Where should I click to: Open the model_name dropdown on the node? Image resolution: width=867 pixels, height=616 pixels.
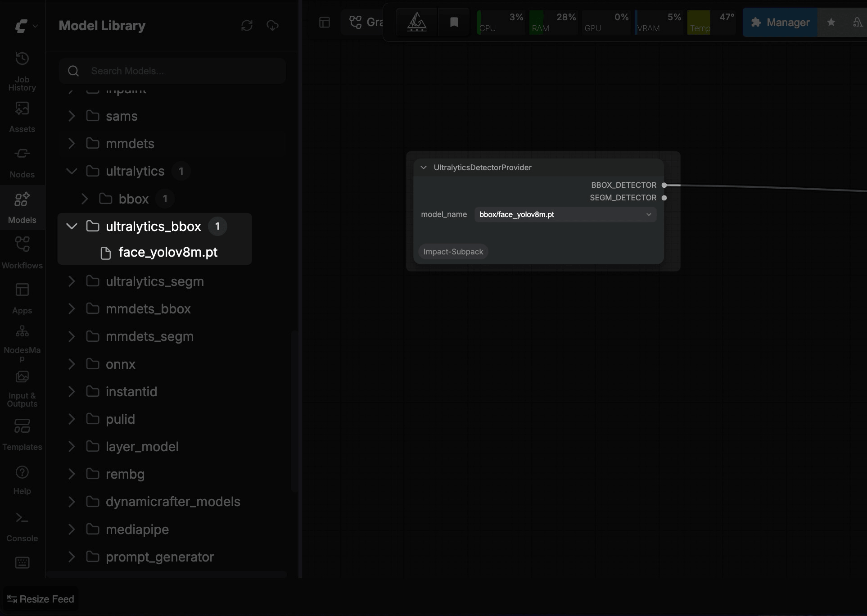click(x=565, y=215)
